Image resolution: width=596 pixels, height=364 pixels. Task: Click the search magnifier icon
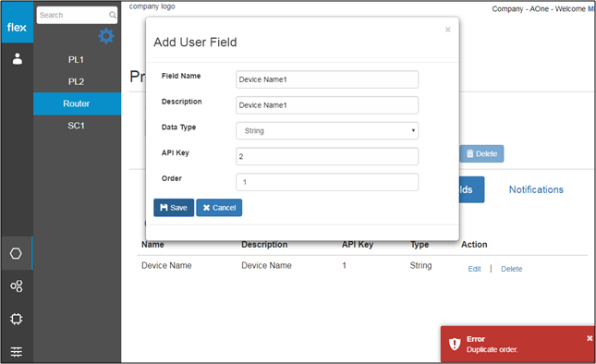[x=113, y=15]
